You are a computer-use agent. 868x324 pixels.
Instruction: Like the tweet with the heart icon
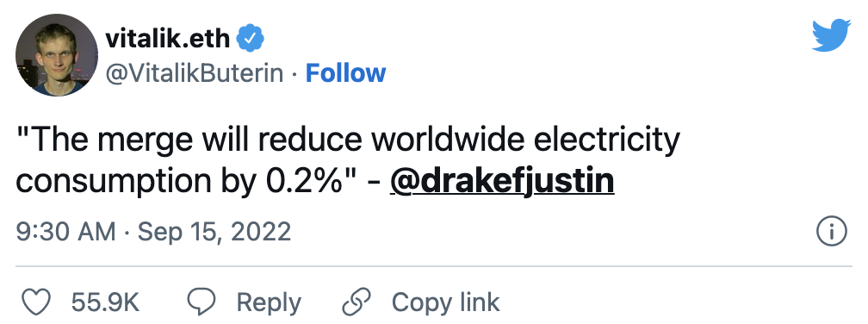click(x=36, y=302)
